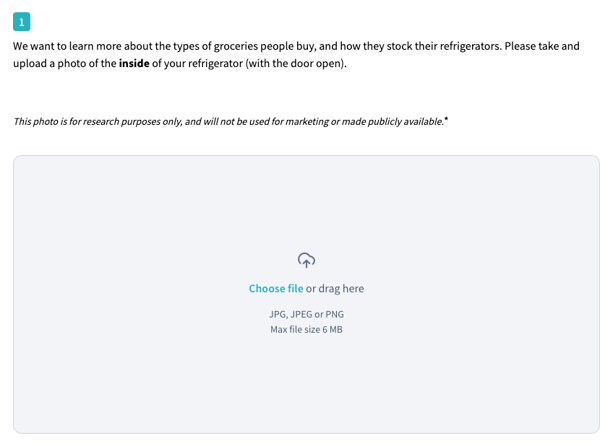
Task: Click the cloud upload icon
Action: (x=306, y=260)
